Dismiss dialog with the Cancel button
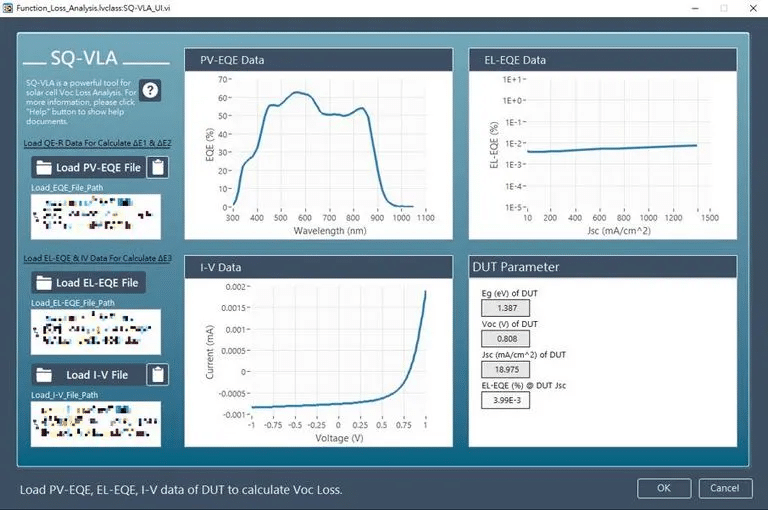This screenshot has height=510, width=768. coord(725,488)
